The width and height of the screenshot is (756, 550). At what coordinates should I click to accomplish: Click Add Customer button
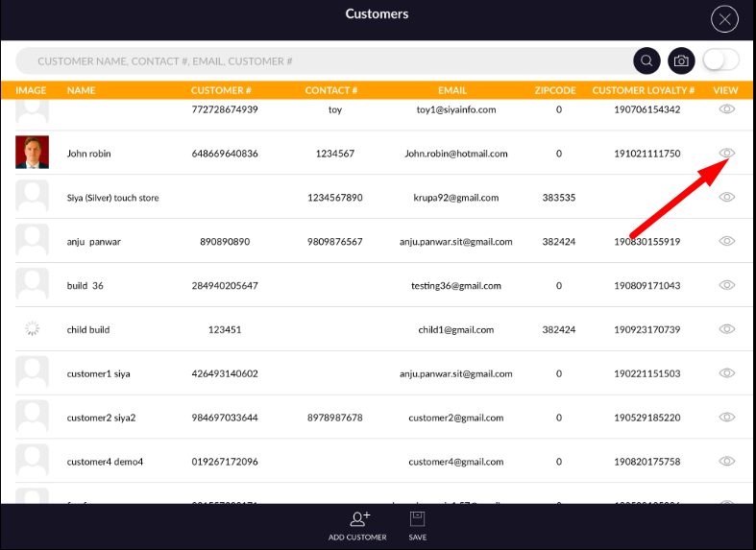click(357, 525)
